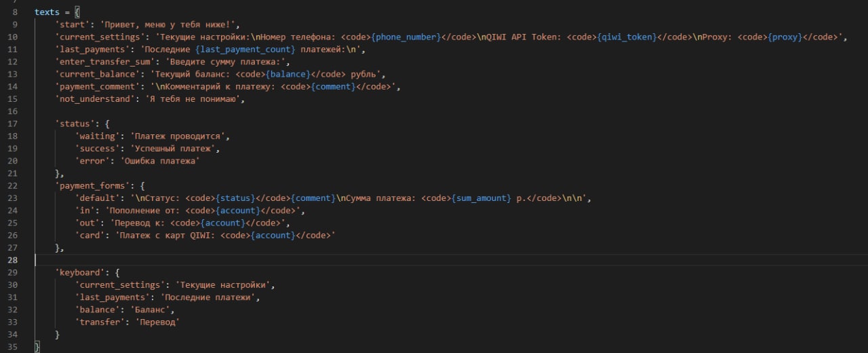Click 'last_payments' key on line 11
The width and height of the screenshot is (868, 353).
93,50
